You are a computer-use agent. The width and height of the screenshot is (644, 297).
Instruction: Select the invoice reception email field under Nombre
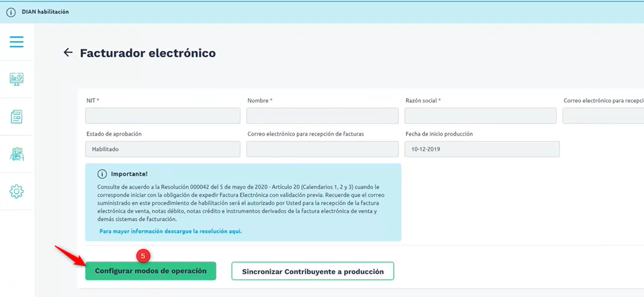click(x=322, y=149)
